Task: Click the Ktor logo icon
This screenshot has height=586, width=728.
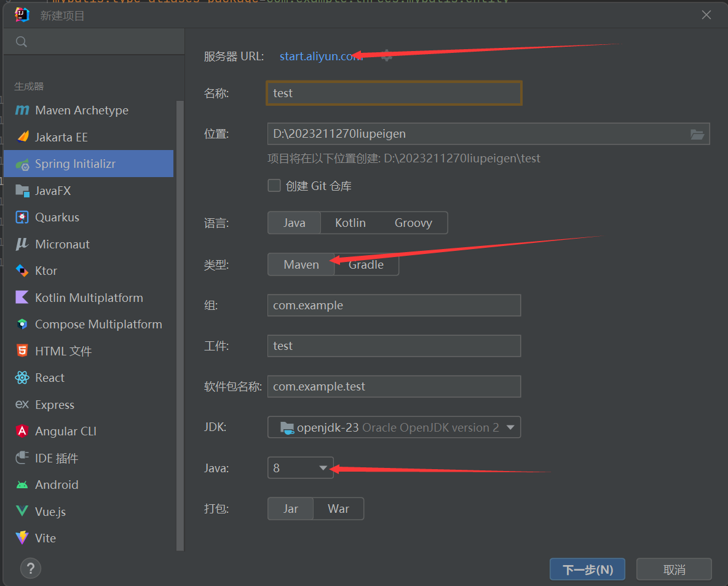Action: click(x=22, y=271)
